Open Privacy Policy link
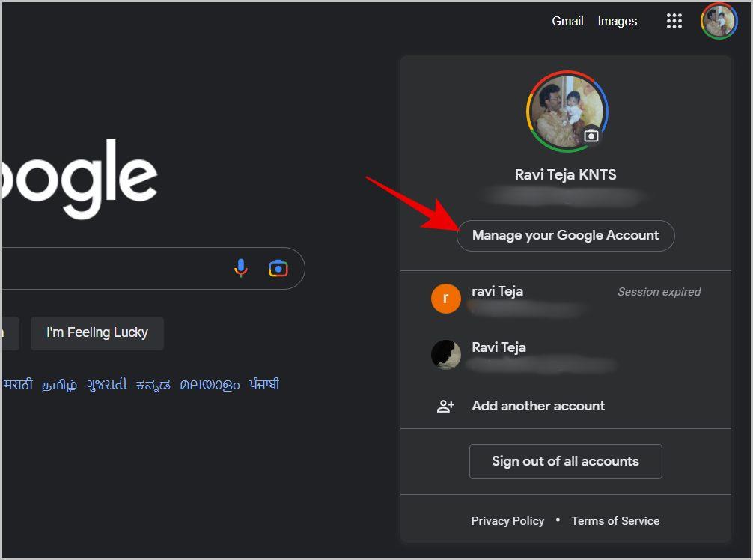Image resolution: width=753 pixels, height=560 pixels. pos(507,520)
